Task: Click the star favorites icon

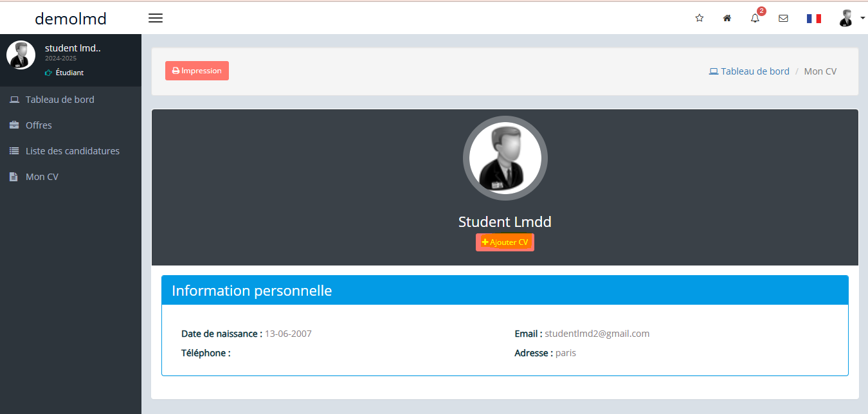Action: pos(700,18)
